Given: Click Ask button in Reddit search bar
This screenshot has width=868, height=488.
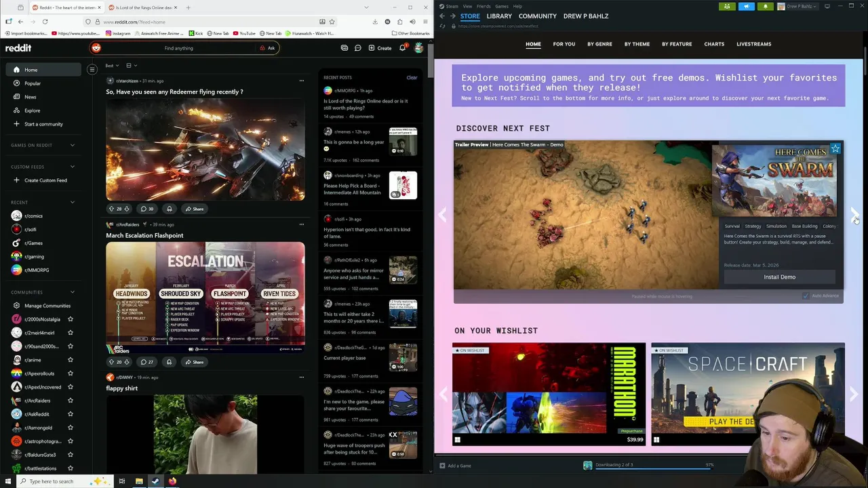Looking at the screenshot, I should tap(267, 48).
